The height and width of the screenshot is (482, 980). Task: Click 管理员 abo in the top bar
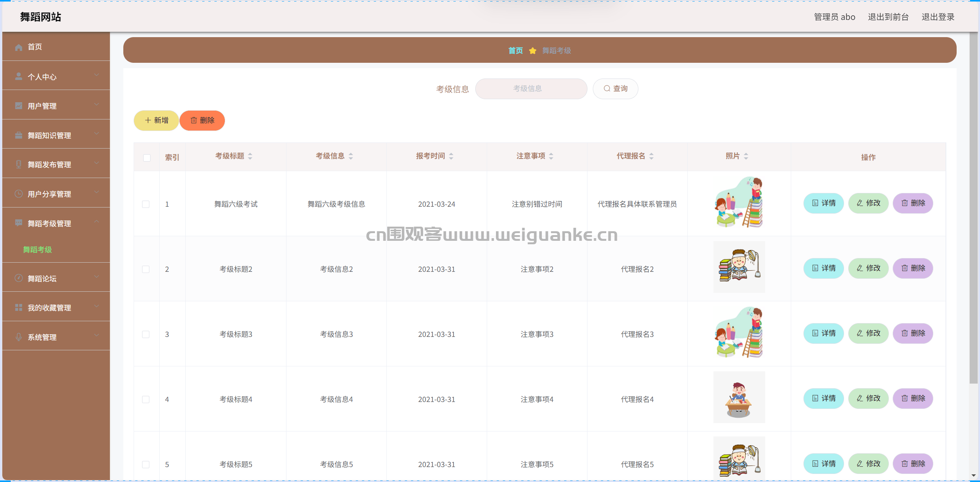coord(834,17)
